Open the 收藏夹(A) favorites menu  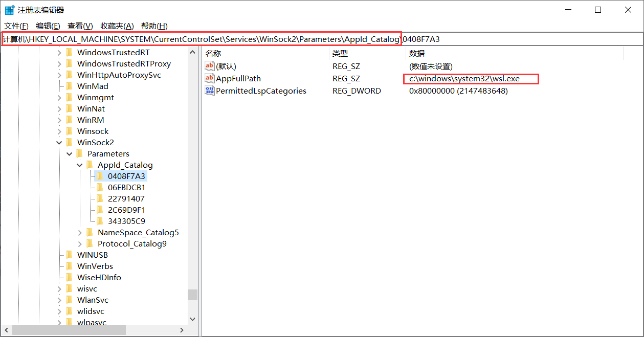(117, 26)
